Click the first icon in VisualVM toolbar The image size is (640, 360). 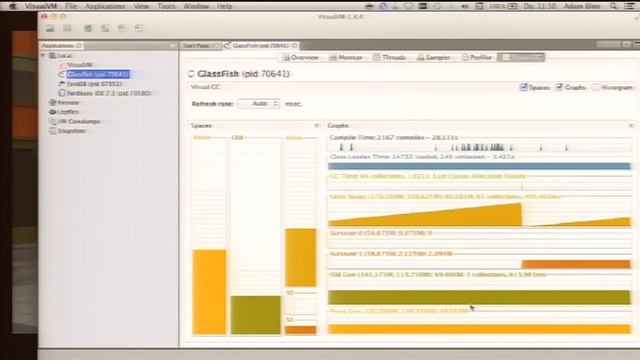click(x=50, y=28)
